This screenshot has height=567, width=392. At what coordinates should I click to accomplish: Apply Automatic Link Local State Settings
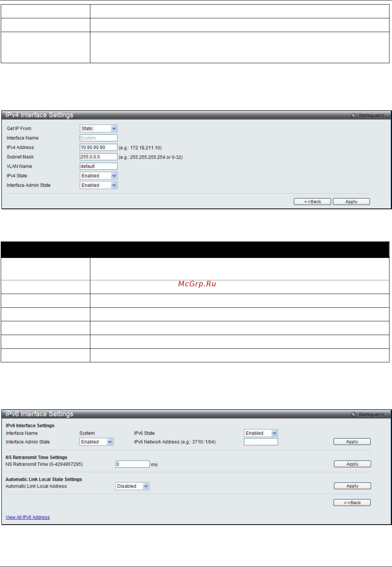point(352,486)
